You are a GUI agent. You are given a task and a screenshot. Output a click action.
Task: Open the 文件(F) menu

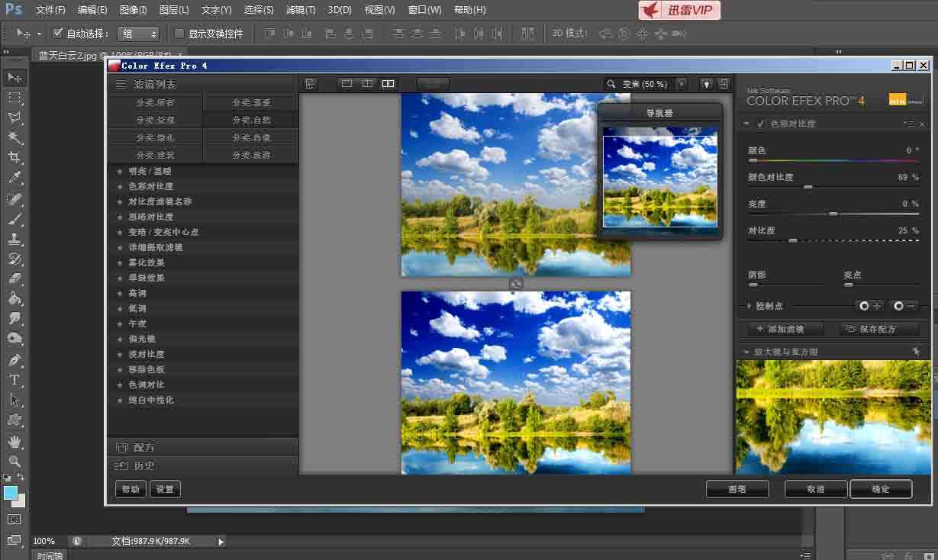pyautogui.click(x=50, y=10)
